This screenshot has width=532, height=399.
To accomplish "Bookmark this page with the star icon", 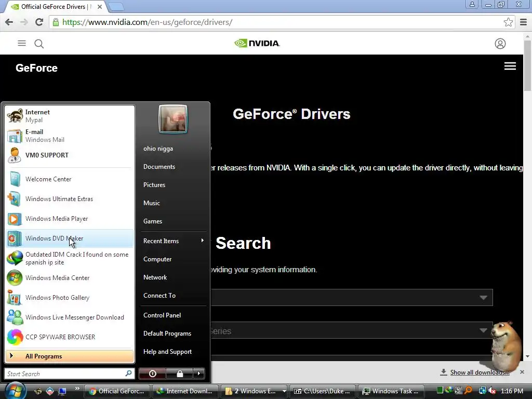I will tap(508, 22).
